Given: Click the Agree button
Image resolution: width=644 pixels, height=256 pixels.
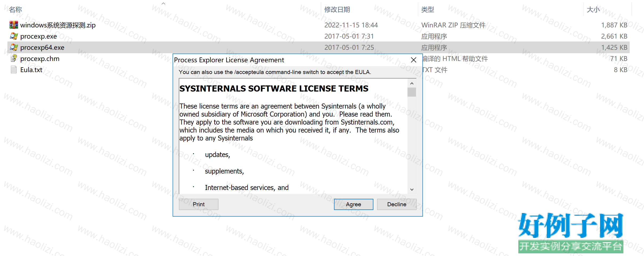Looking at the screenshot, I should click(353, 204).
